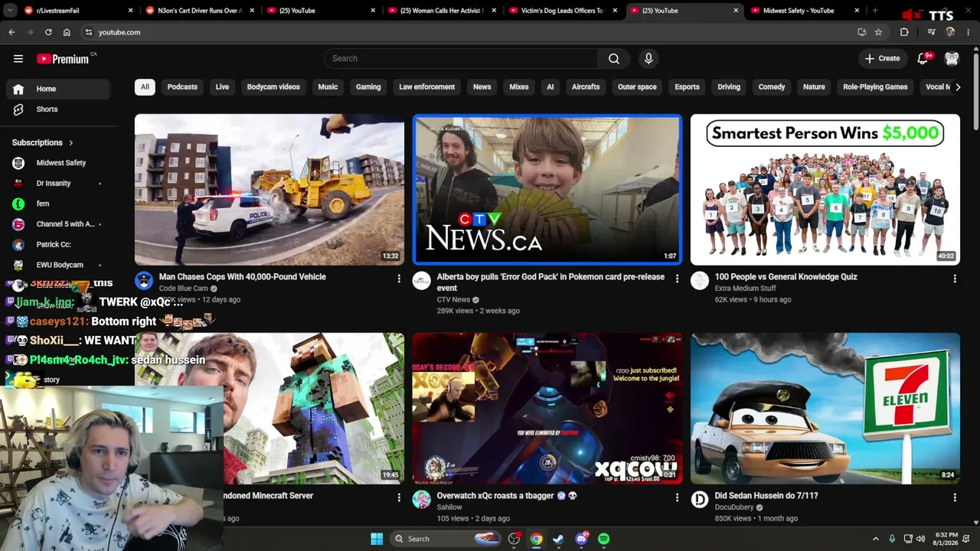Open the video titled 100 People vs General Knowledge Quiz

[786, 277]
